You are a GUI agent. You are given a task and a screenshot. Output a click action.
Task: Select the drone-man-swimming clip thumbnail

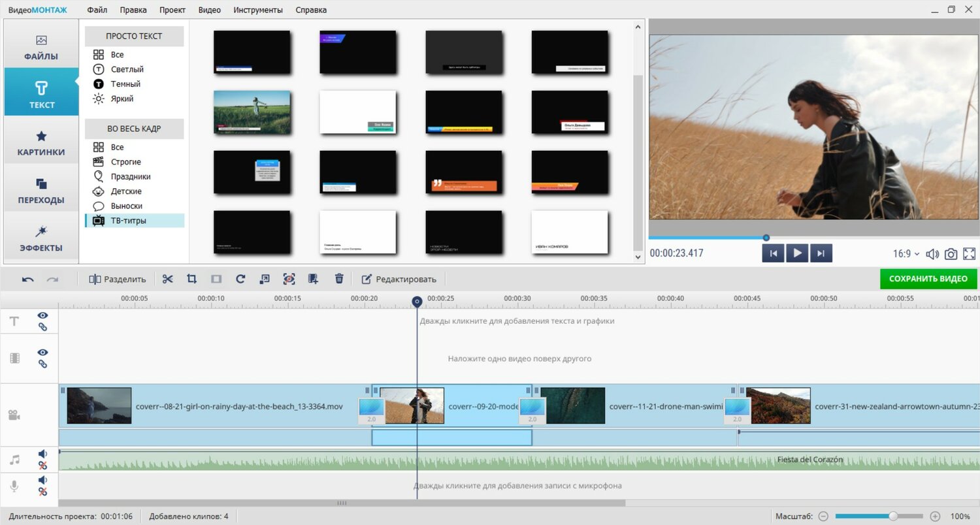[573, 406]
